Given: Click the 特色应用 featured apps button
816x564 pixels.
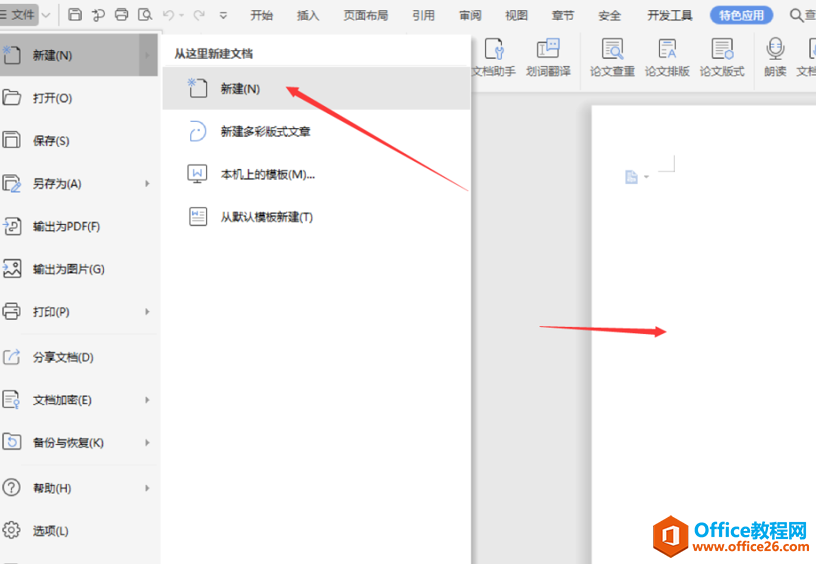Looking at the screenshot, I should [x=741, y=15].
